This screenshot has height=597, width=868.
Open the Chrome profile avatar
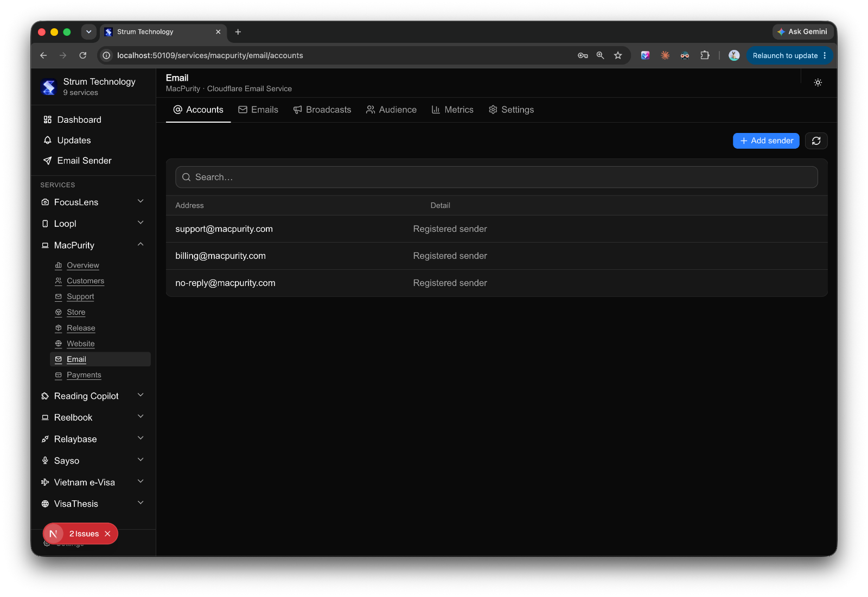coord(734,55)
